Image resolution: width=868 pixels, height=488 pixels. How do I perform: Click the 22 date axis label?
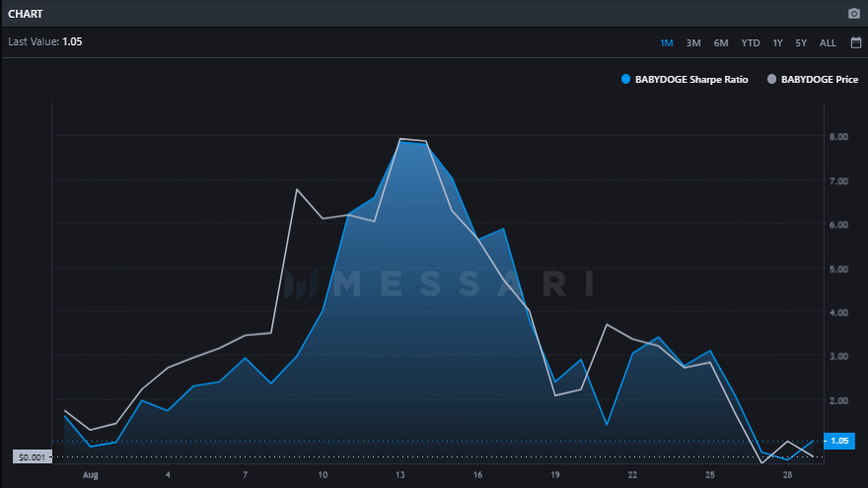click(632, 475)
